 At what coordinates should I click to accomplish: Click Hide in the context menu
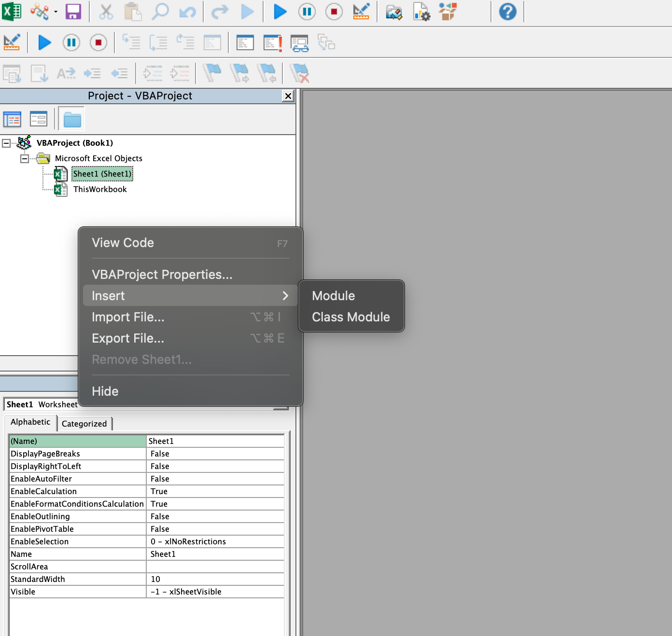105,391
